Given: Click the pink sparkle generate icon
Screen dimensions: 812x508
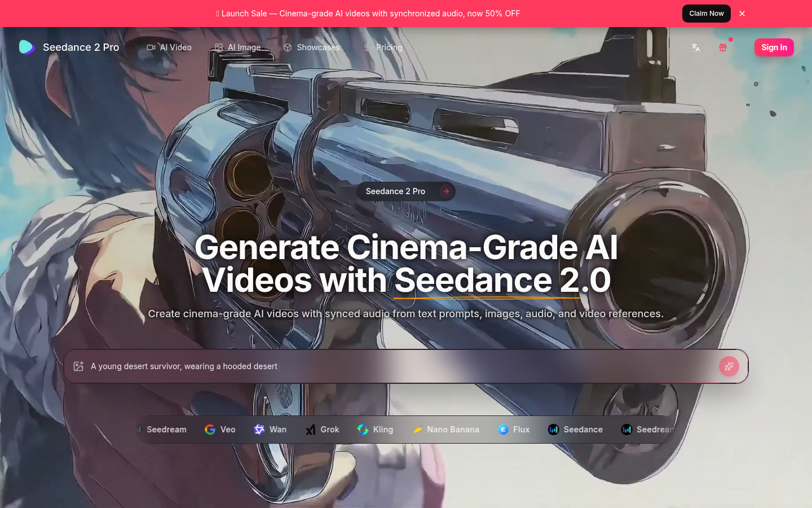Looking at the screenshot, I should tap(729, 366).
